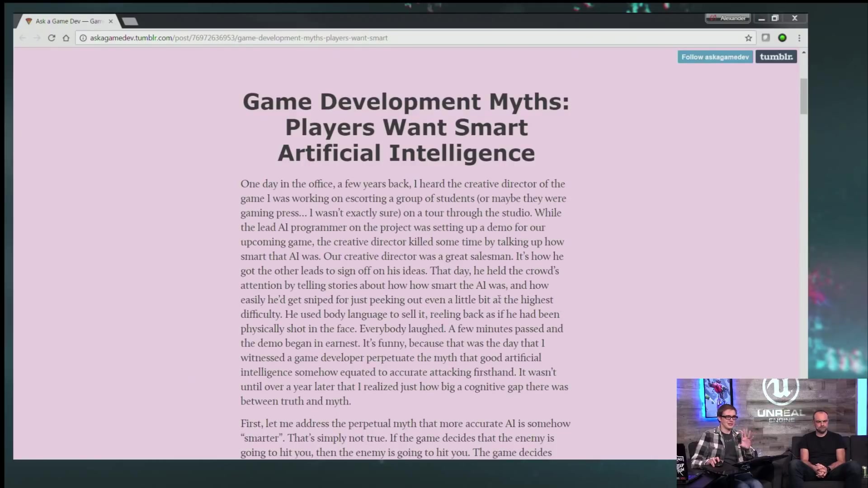The width and height of the screenshot is (868, 488).
Task: Follow askagamedev on Tumblr
Action: (715, 57)
